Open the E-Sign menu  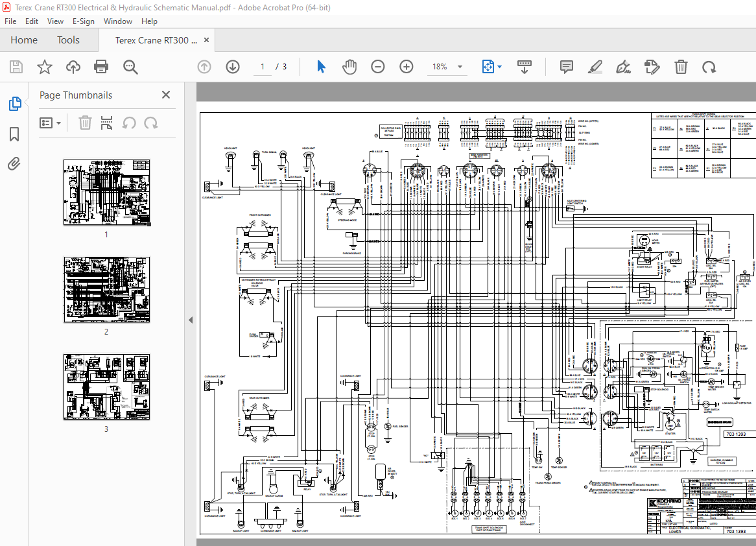[x=84, y=21]
